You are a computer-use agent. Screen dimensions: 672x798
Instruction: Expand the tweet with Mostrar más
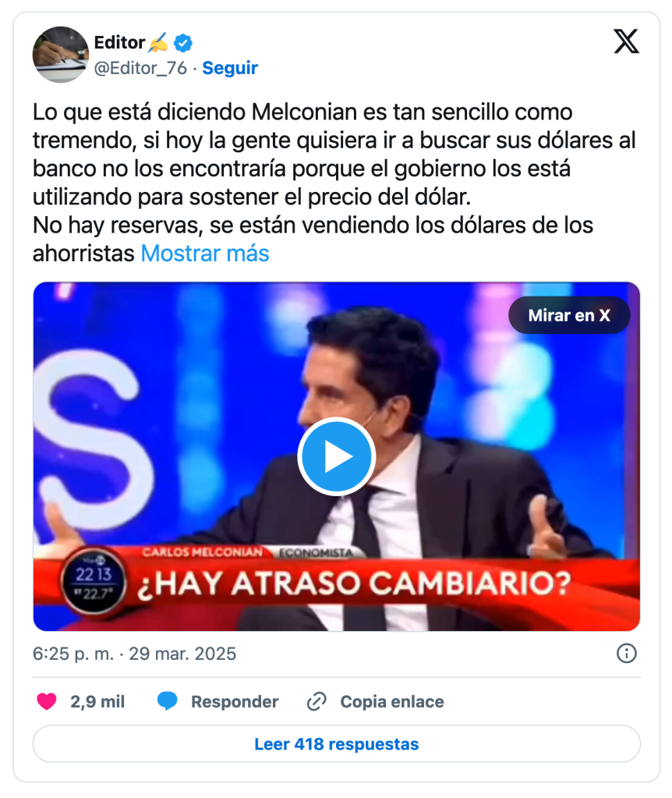(205, 254)
